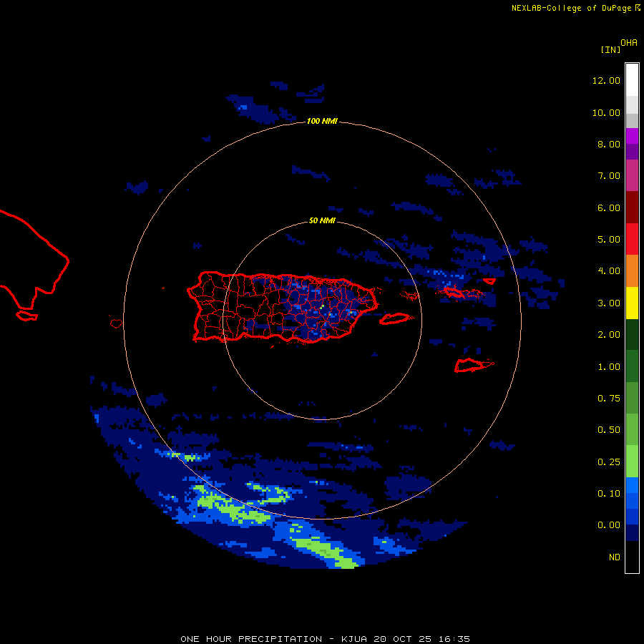This screenshot has height=644, width=644.
Task: Click the 2.00 legend value
Action: (609, 335)
